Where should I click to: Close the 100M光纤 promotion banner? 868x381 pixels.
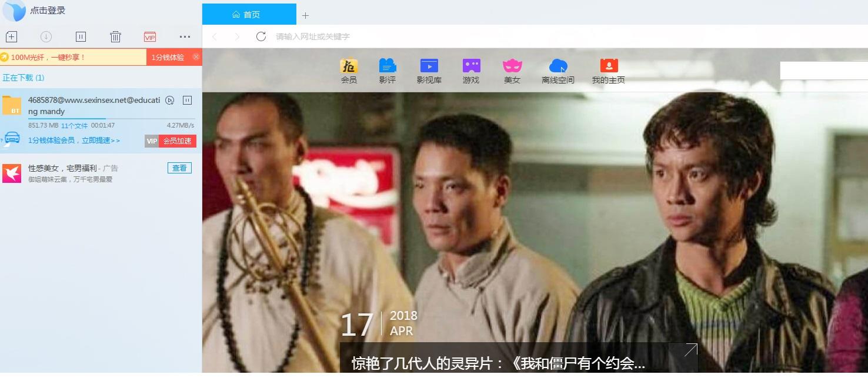(196, 57)
